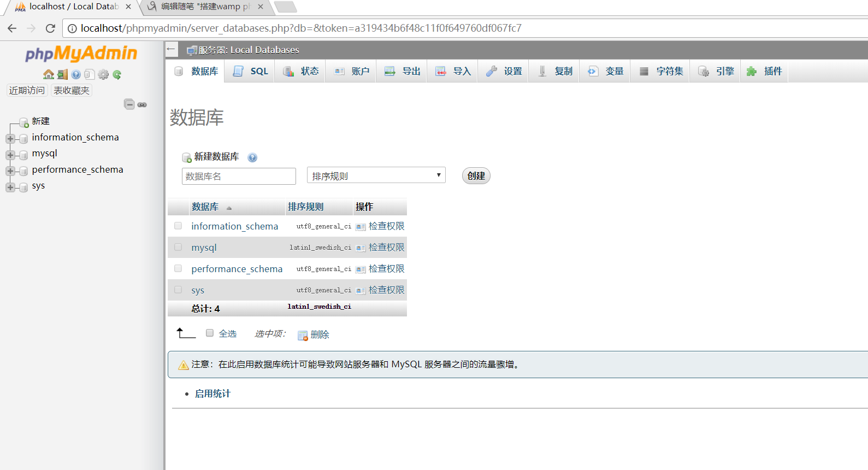Open the 变量 variables tab

(x=605, y=72)
